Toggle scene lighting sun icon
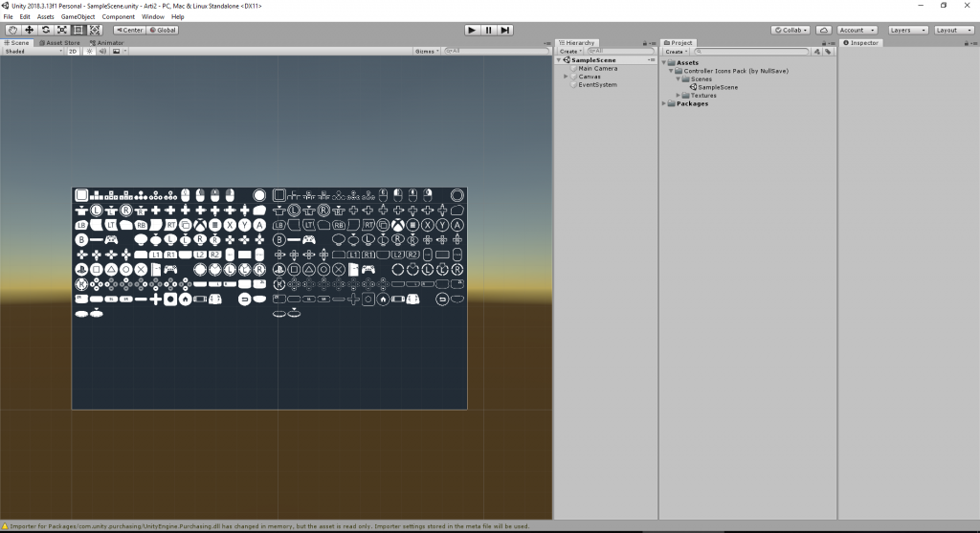Viewport: 980px width, 533px height. point(89,52)
